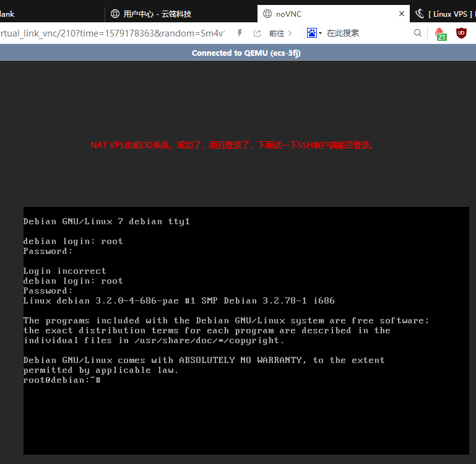The height and width of the screenshot is (464, 476).
Task: Click the share page icon in address bar
Action: coord(257,33)
